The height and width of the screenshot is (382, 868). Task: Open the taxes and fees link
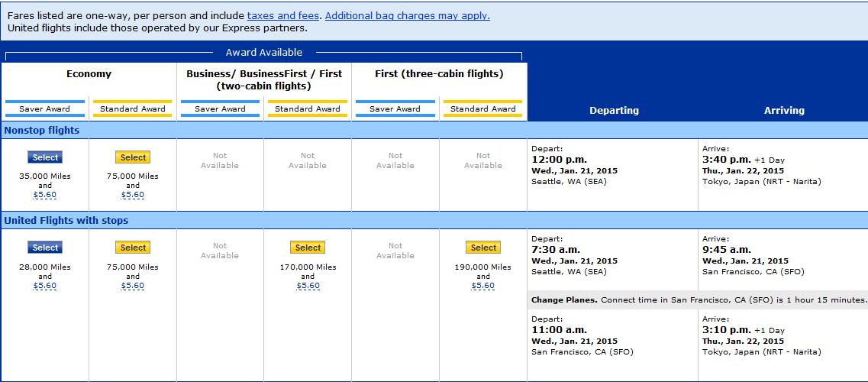[283, 15]
